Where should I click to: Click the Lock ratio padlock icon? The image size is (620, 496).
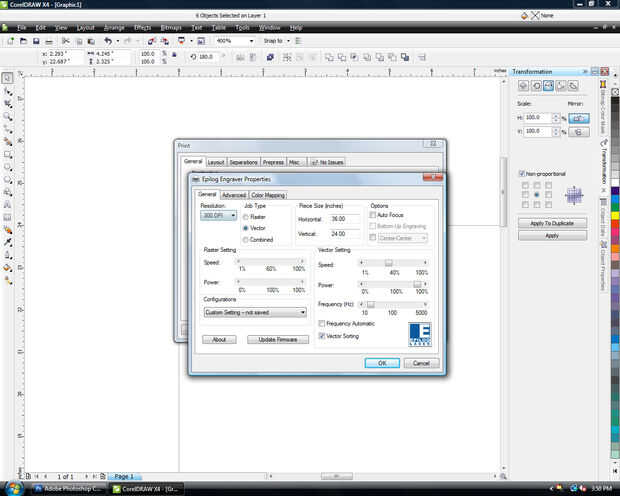(x=174, y=55)
